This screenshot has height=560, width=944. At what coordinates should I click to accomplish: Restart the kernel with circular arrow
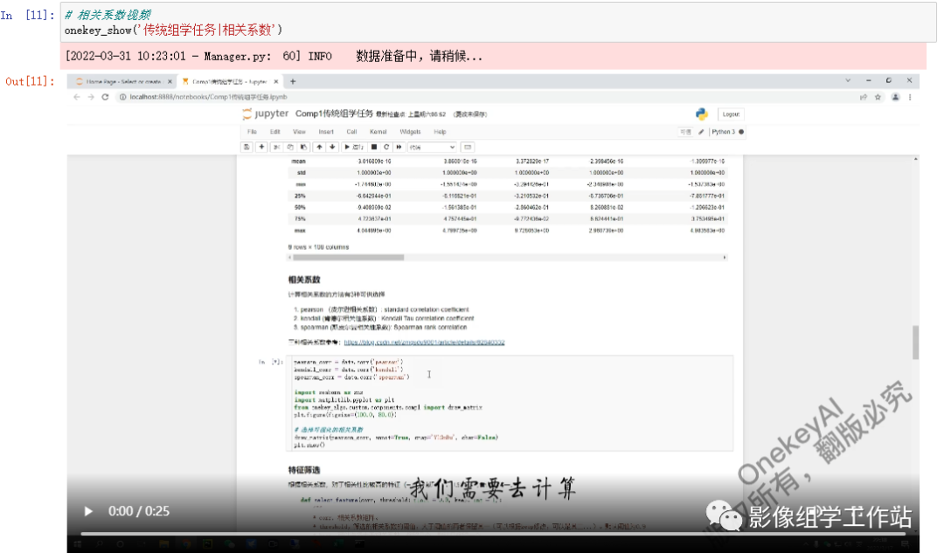(x=386, y=147)
